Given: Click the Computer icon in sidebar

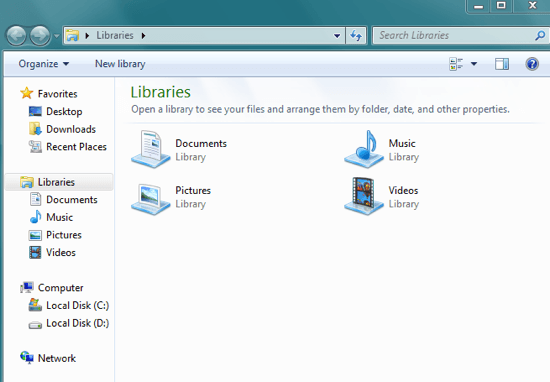Looking at the screenshot, I should coord(27,287).
